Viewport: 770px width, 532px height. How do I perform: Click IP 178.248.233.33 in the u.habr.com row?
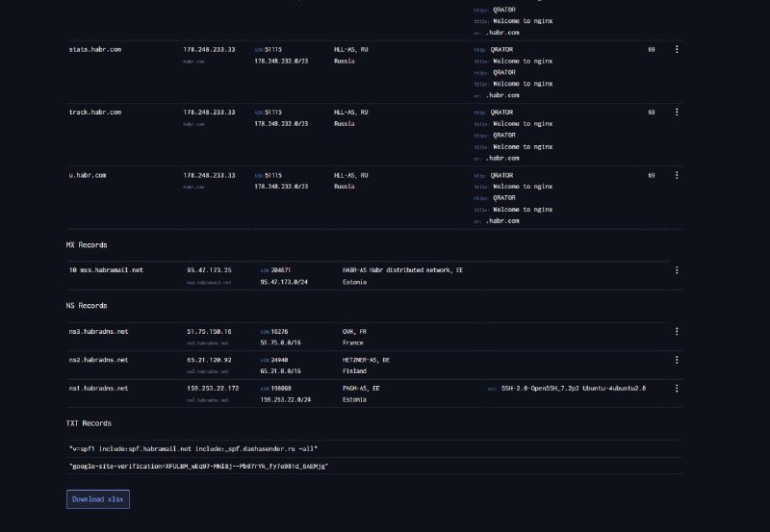(209, 175)
